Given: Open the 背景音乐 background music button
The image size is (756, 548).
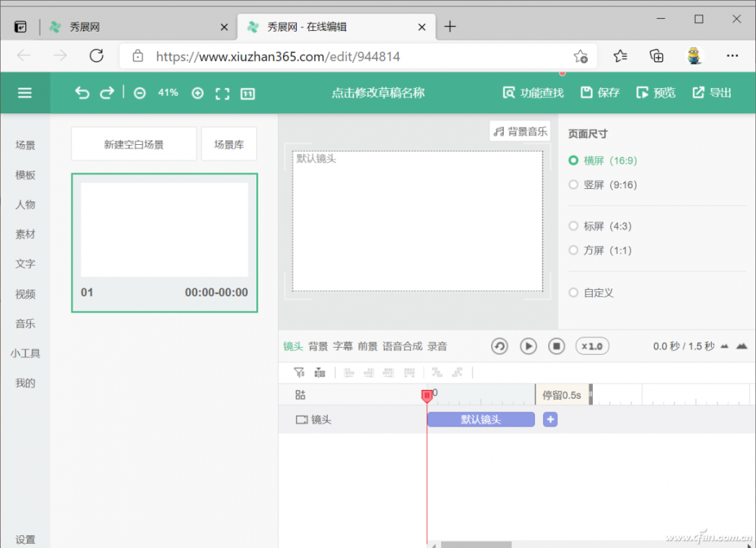Looking at the screenshot, I should click(x=519, y=131).
